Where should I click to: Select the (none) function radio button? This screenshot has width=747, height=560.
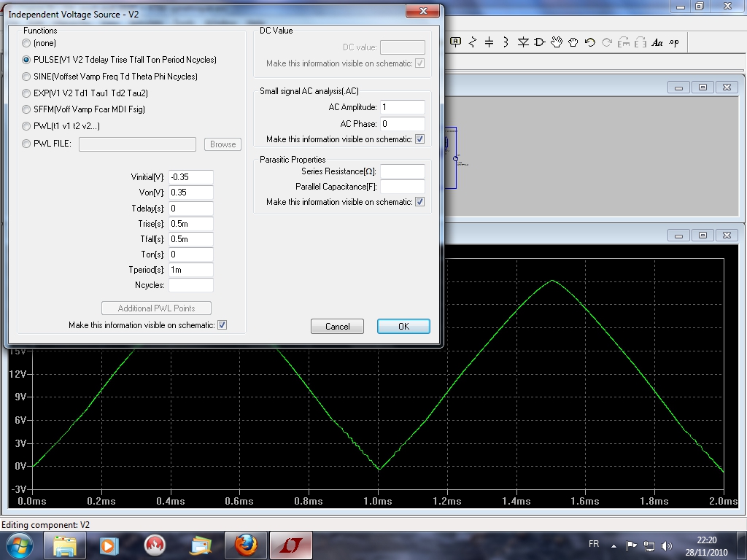[x=26, y=43]
